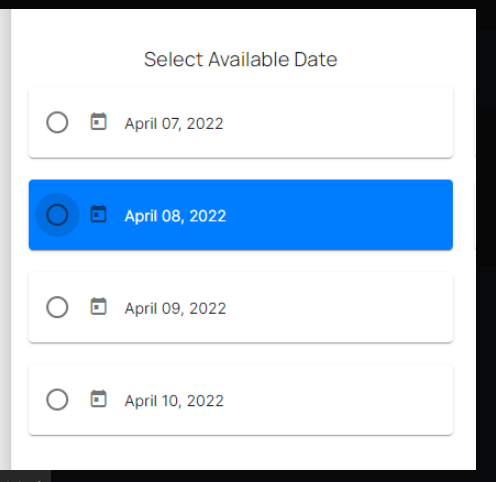
Task: Click the "April 08, 2022" white date text
Action: [175, 216]
